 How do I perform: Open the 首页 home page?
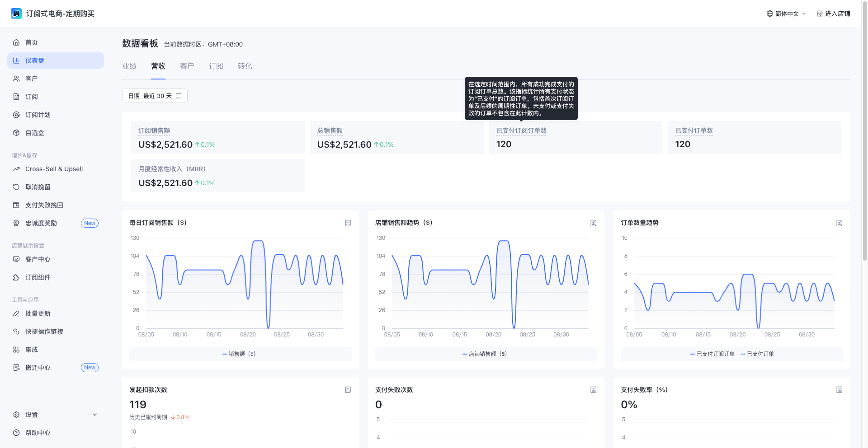click(x=56, y=42)
